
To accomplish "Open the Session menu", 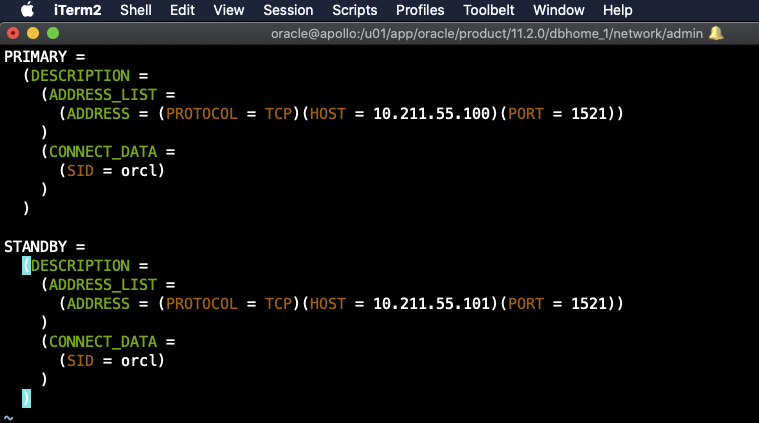I will click(289, 10).
